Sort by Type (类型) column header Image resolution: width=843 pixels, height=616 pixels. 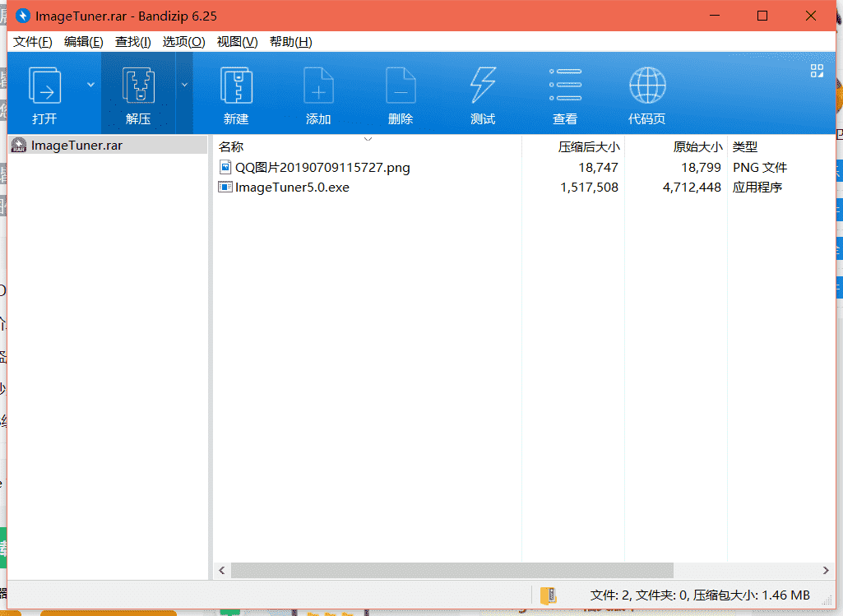coord(745,146)
